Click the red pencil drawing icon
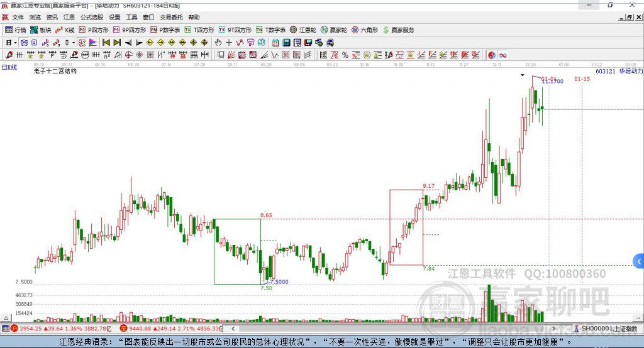Screen dimensions: 644x348 point(9,55)
